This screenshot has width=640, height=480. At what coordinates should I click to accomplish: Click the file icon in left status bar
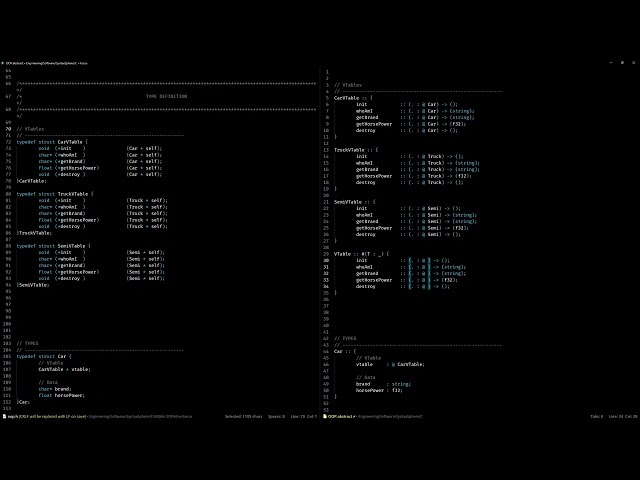(x=4, y=416)
